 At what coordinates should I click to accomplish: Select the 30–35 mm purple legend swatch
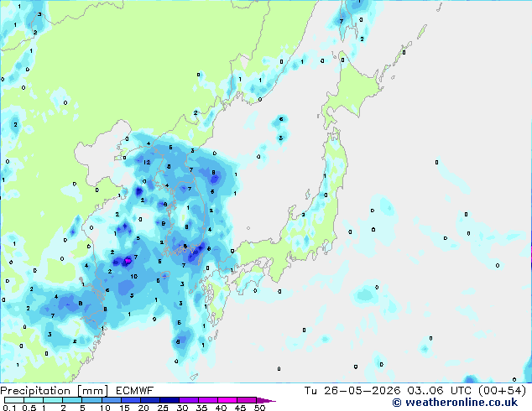click(x=189, y=400)
